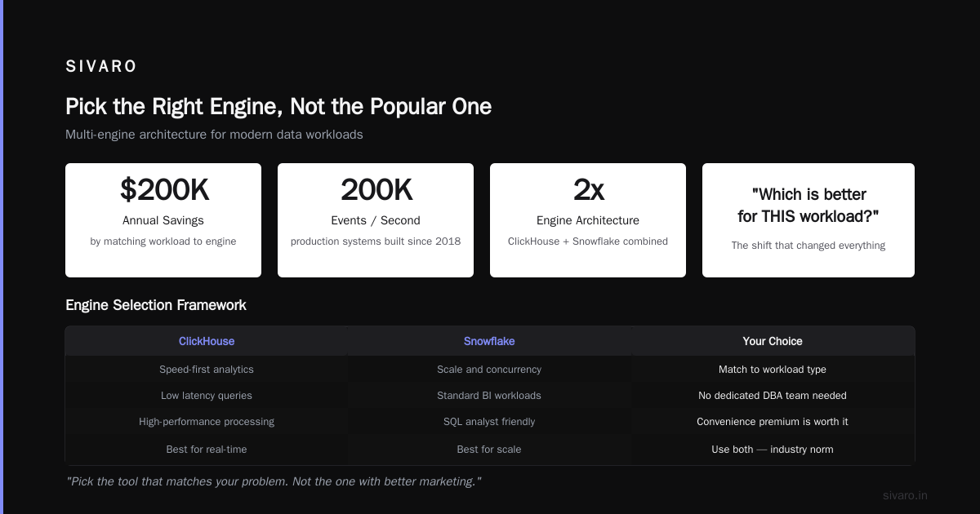This screenshot has height=514, width=980.
Task: Select 'No dedicated DBA team needed' cell
Action: click(x=773, y=396)
